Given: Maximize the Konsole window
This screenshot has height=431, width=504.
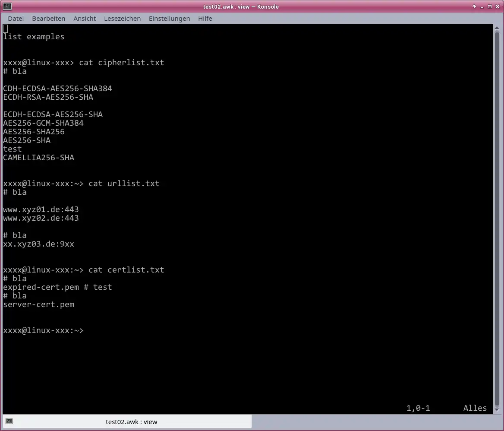Looking at the screenshot, I should (489, 6).
